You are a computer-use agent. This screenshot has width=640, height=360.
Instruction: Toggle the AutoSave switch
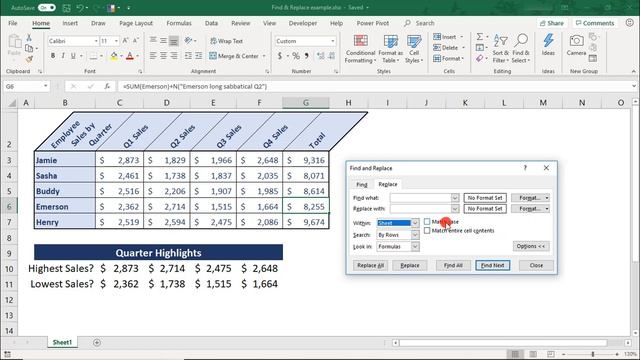pyautogui.click(x=47, y=8)
